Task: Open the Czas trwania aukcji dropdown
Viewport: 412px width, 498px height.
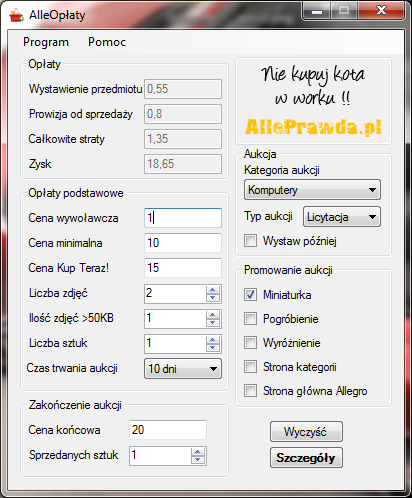Action: (x=183, y=369)
